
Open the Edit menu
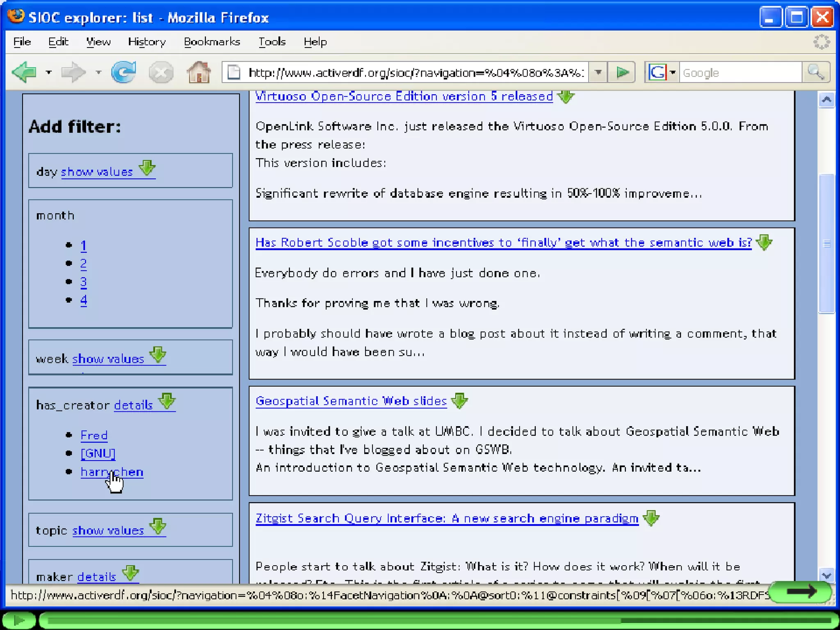(x=58, y=42)
